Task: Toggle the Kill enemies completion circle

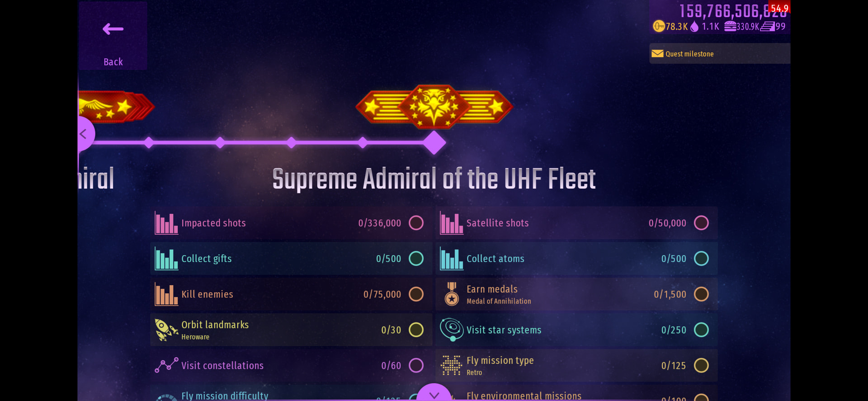Action: (x=416, y=294)
